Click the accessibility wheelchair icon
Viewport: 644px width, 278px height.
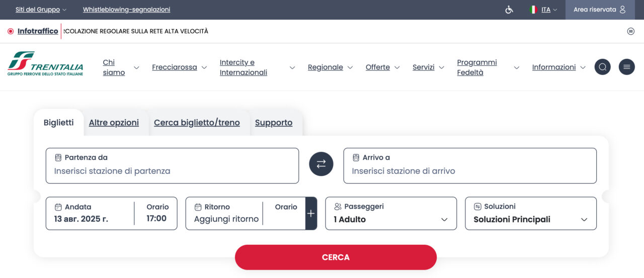pyautogui.click(x=509, y=10)
